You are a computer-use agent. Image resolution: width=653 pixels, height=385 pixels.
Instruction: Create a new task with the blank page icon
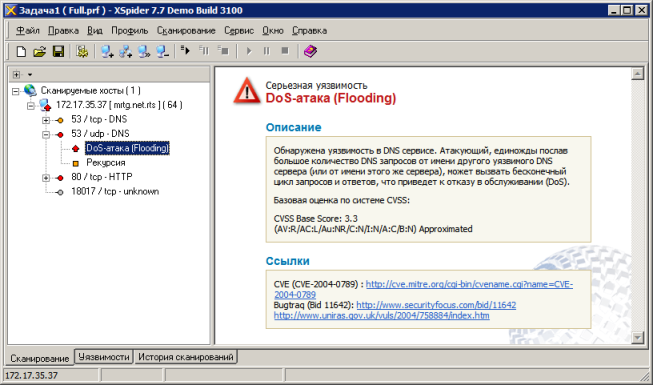[21, 51]
